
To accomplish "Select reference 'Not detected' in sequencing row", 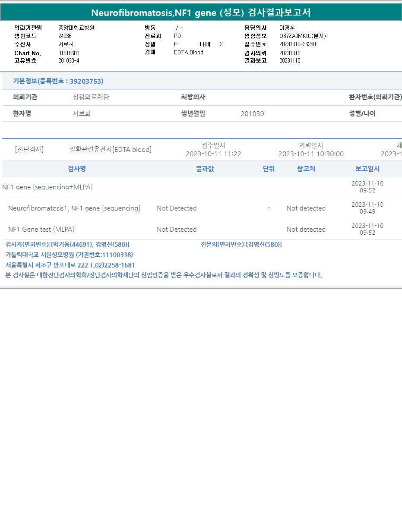I will click(x=306, y=208).
